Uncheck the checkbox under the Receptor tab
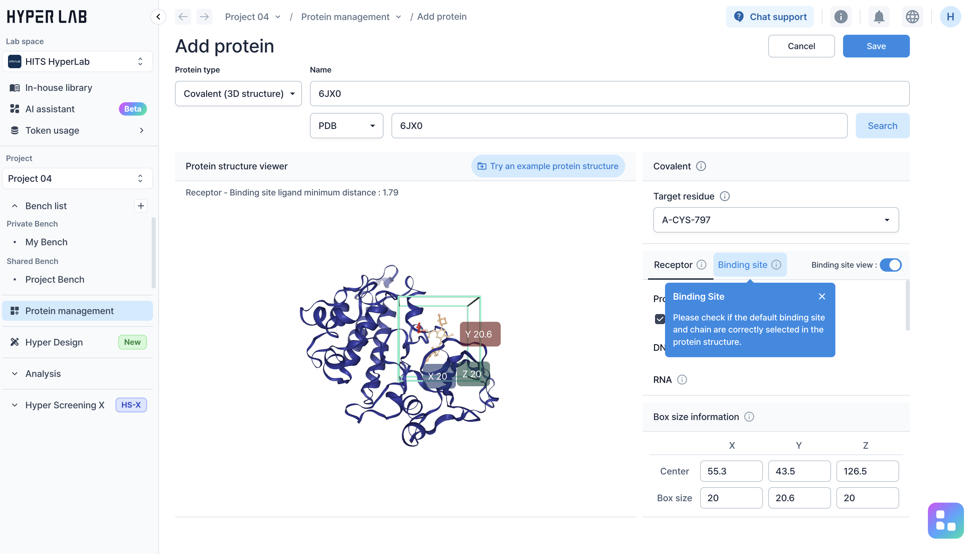 660,319
